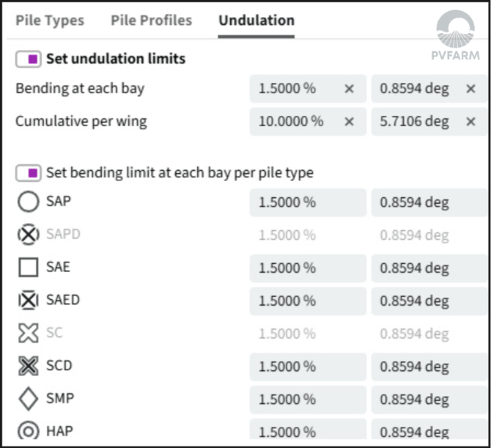Click the SC cross-shaped pile icon

coord(28,333)
